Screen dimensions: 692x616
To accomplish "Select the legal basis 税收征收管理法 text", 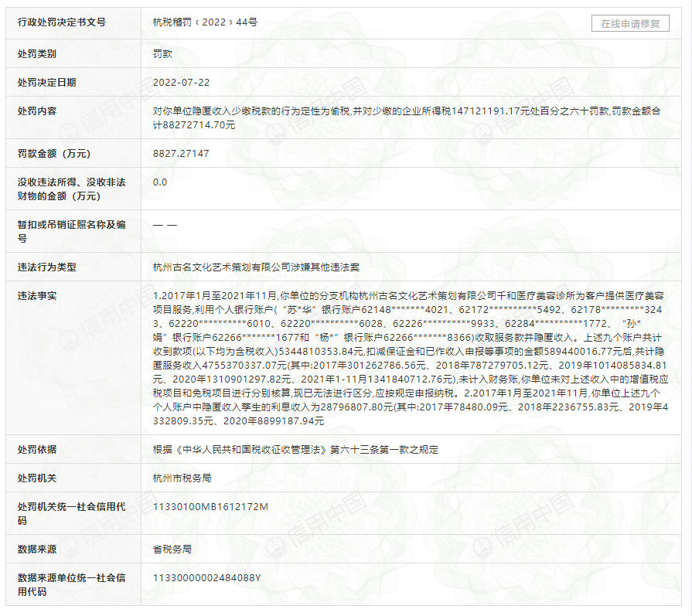I will click(295, 450).
